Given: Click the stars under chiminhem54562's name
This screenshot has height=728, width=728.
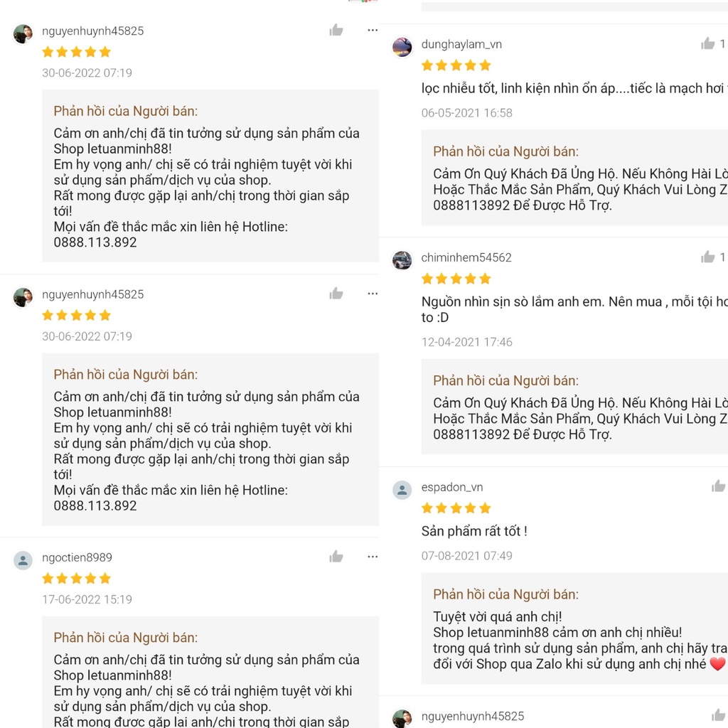Looking at the screenshot, I should 456,278.
